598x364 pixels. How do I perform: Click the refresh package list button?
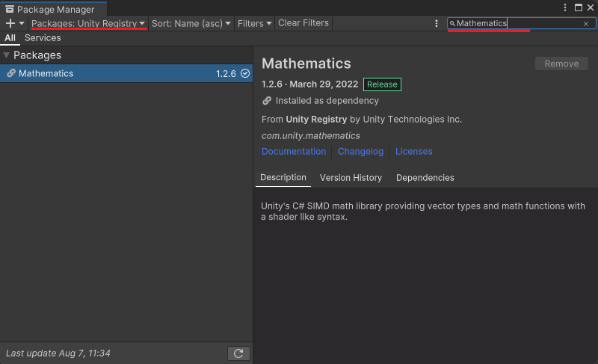click(238, 354)
